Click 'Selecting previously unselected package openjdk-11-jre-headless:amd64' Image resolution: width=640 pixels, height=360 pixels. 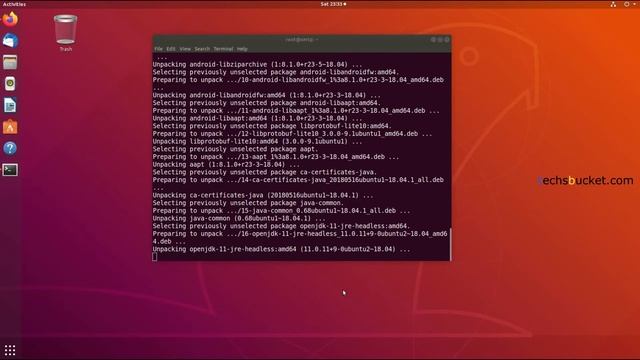(x=281, y=226)
